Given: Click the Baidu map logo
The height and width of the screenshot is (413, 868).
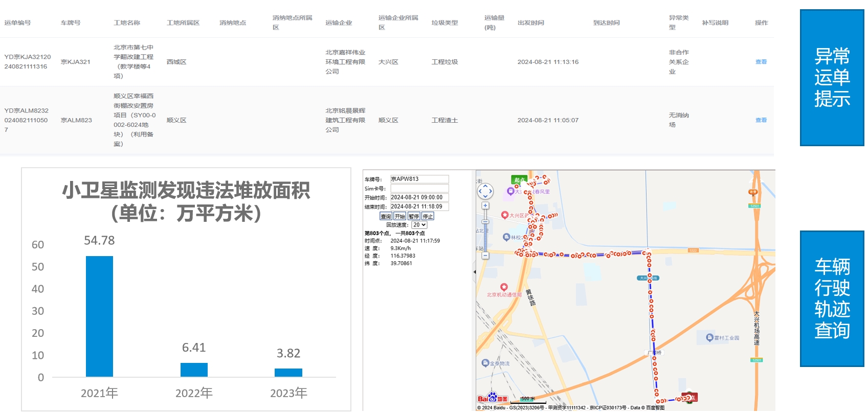Looking at the screenshot, I should pos(493,398).
